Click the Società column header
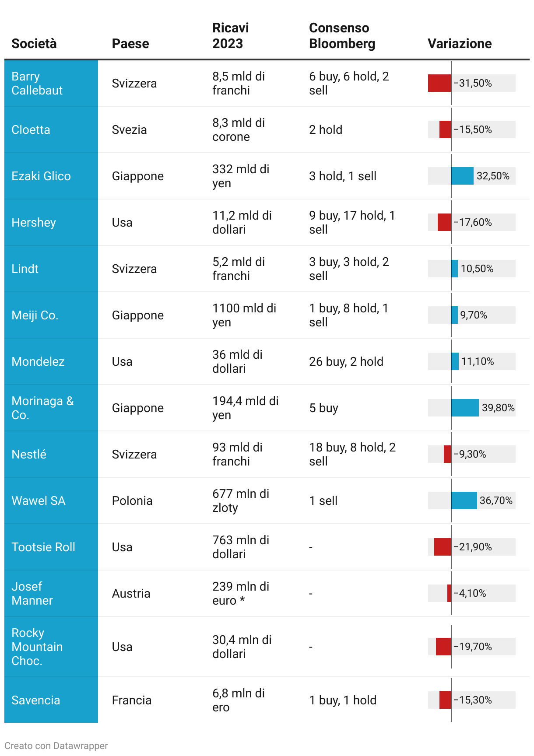534x756 pixels. click(x=34, y=44)
